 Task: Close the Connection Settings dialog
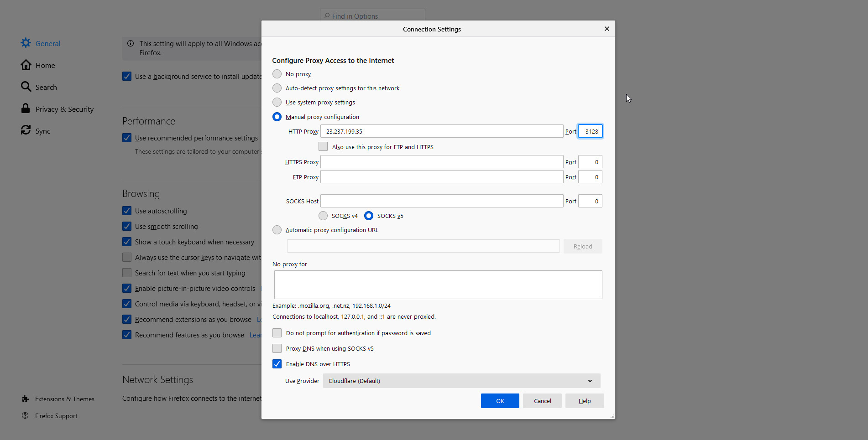coord(607,29)
